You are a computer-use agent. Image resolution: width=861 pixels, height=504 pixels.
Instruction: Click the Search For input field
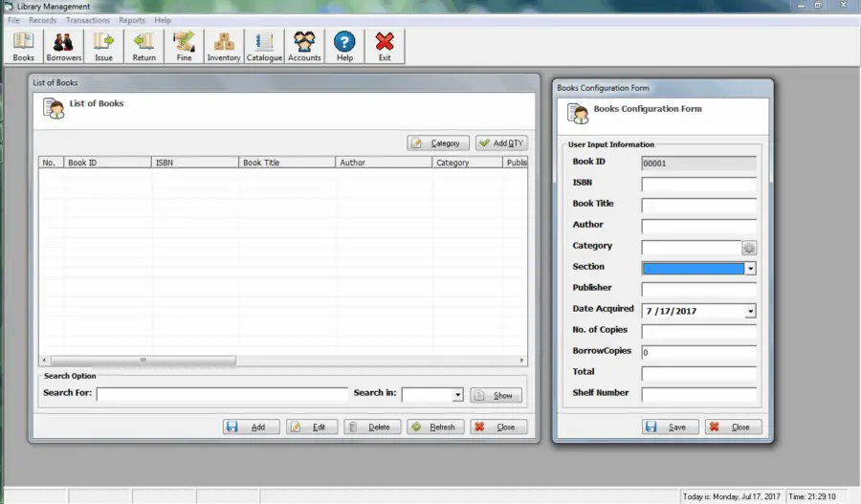tap(222, 394)
